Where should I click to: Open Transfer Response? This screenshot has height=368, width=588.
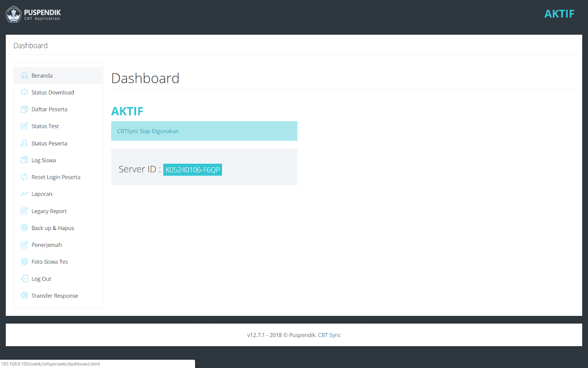pos(58,296)
